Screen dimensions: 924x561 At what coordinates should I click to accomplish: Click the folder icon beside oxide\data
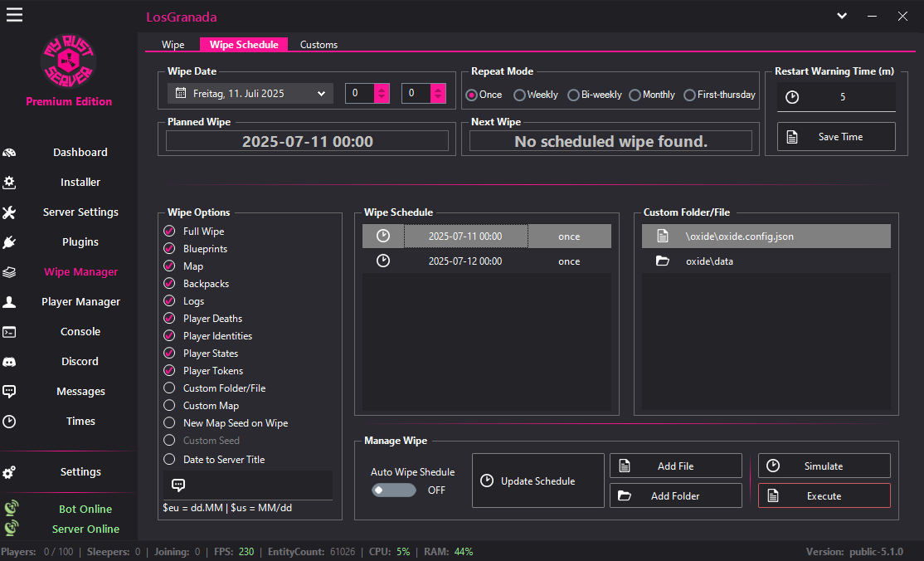point(663,261)
